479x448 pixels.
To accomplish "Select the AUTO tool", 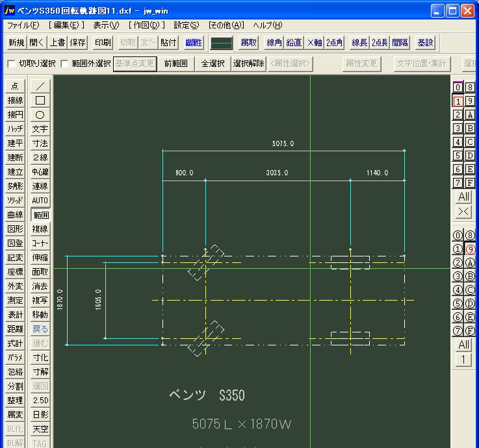I will [40, 201].
